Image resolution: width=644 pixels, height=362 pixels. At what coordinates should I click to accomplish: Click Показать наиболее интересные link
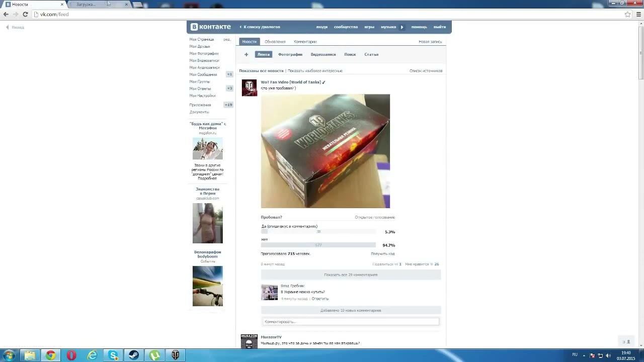click(315, 71)
